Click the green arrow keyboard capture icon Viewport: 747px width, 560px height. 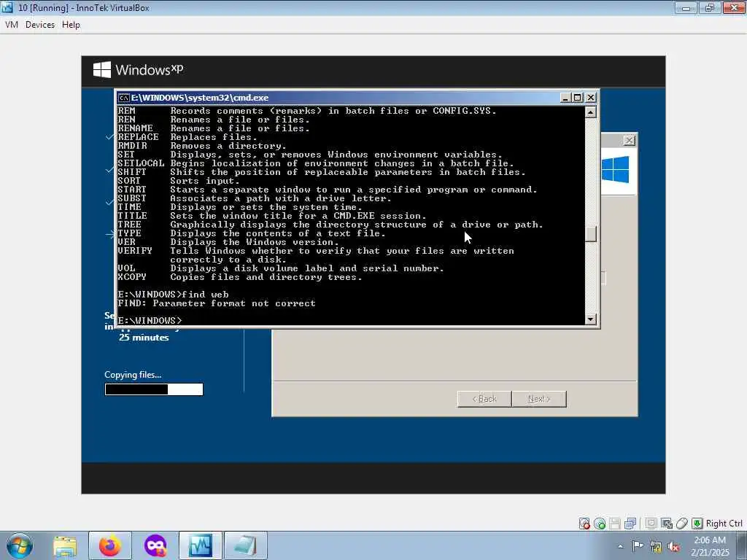697,524
